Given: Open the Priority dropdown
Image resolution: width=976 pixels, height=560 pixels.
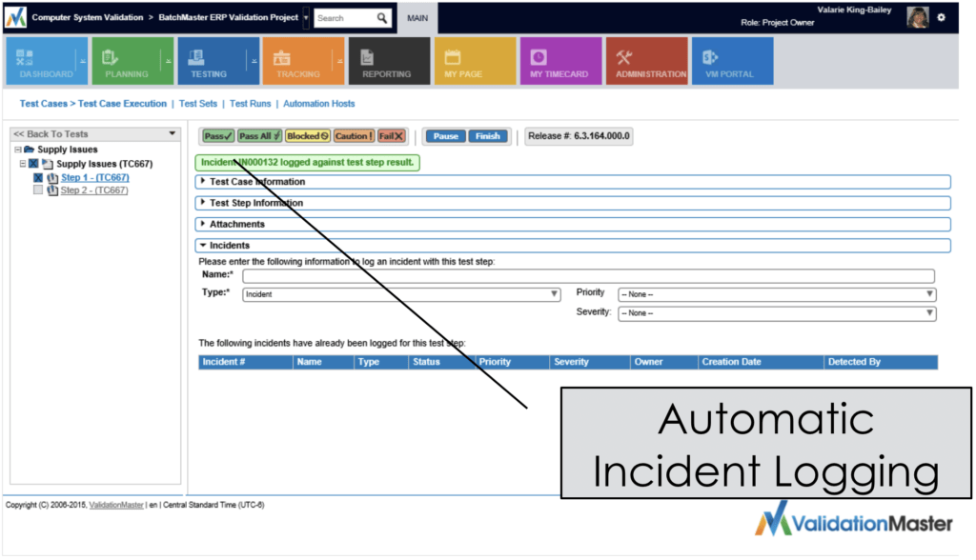Looking at the screenshot, I should (x=777, y=294).
